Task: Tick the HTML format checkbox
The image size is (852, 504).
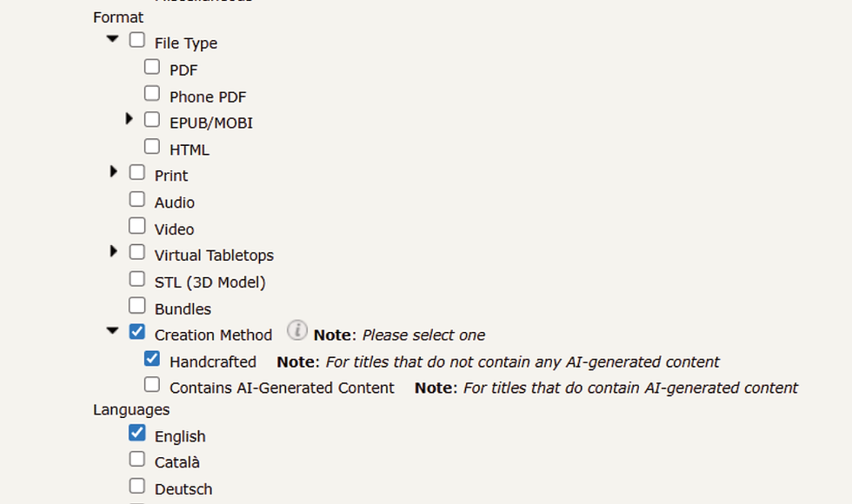Action: coord(152,147)
